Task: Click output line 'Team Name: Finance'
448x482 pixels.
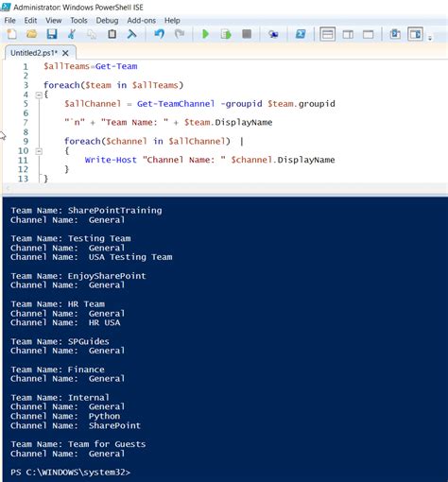Action: click(x=58, y=370)
